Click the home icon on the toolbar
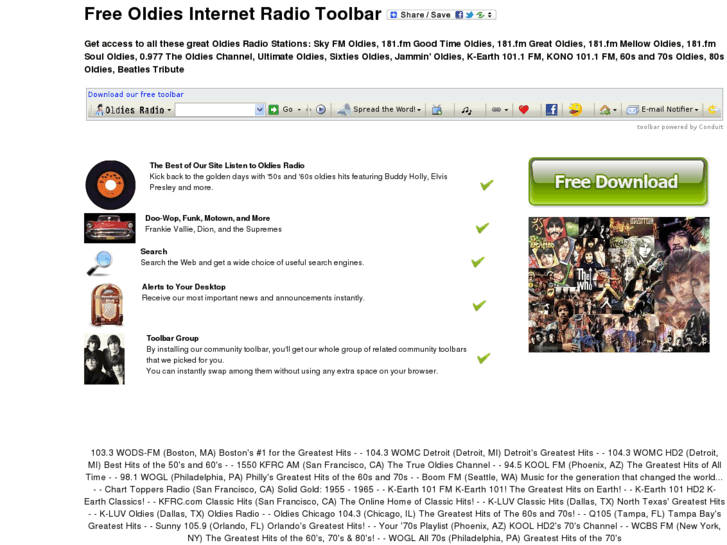Viewport: 727px width, 545px height. (x=605, y=110)
